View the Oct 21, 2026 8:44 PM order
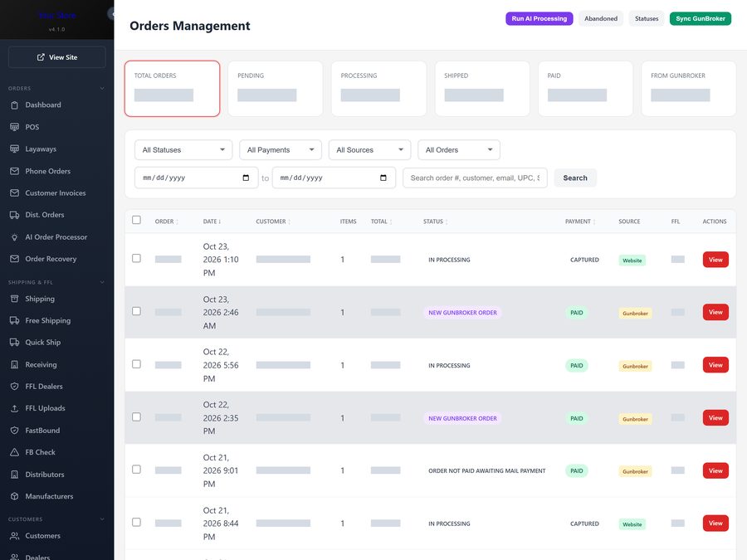This screenshot has height=560, width=747. click(x=715, y=523)
